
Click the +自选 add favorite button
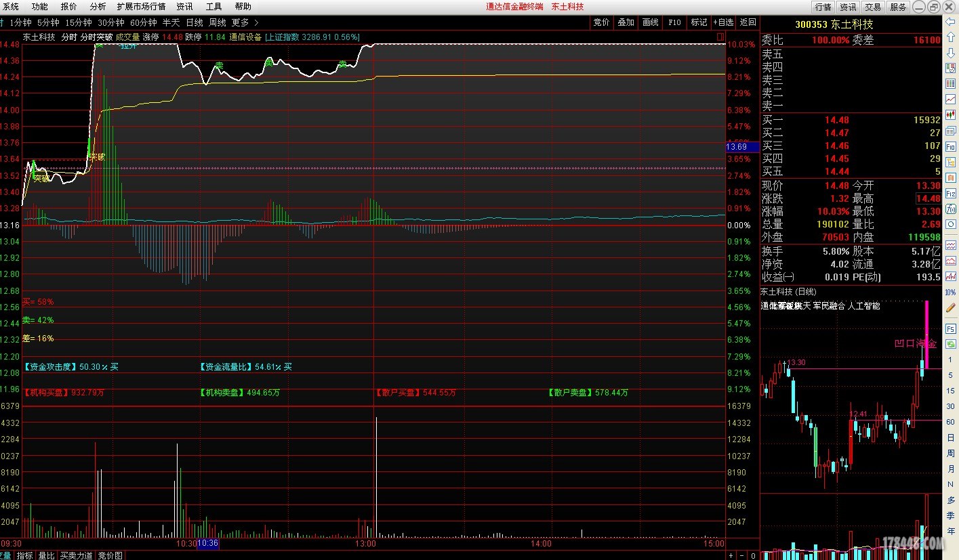[x=723, y=22]
